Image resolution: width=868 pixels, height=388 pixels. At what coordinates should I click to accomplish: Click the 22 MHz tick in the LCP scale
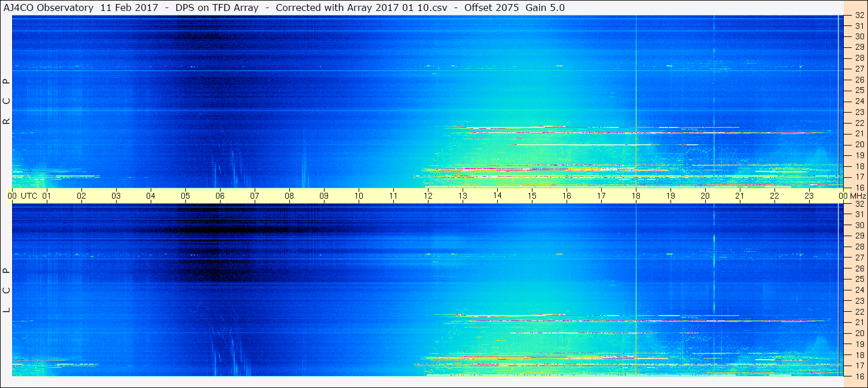(859, 312)
